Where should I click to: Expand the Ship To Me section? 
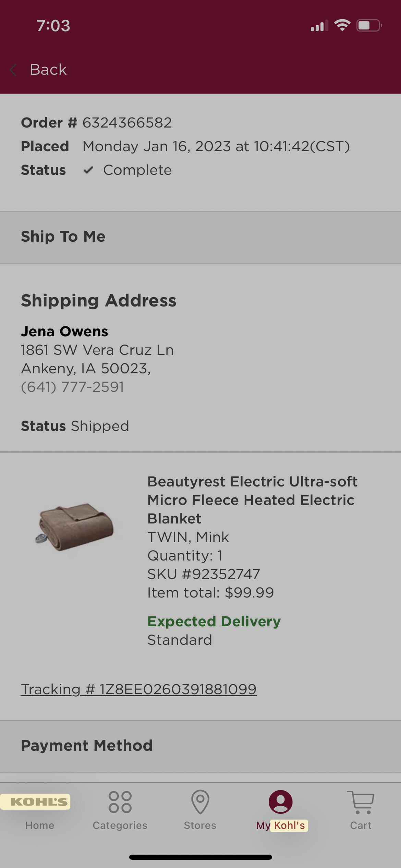(x=200, y=237)
